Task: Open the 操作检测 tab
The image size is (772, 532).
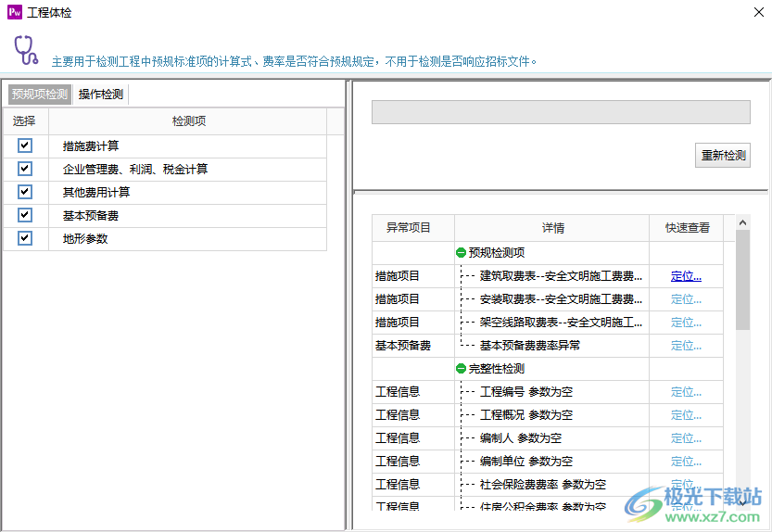Action: pyautogui.click(x=101, y=95)
